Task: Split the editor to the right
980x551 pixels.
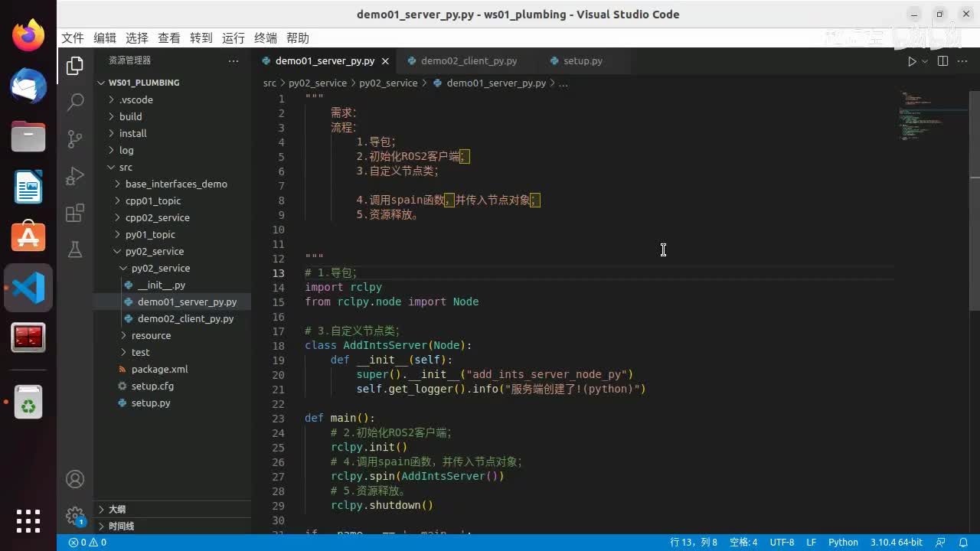Action: coord(942,61)
